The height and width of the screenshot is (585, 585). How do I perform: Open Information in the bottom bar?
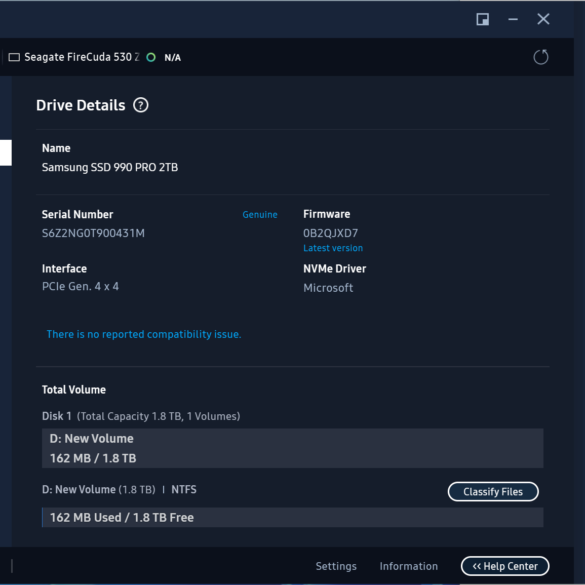[409, 566]
